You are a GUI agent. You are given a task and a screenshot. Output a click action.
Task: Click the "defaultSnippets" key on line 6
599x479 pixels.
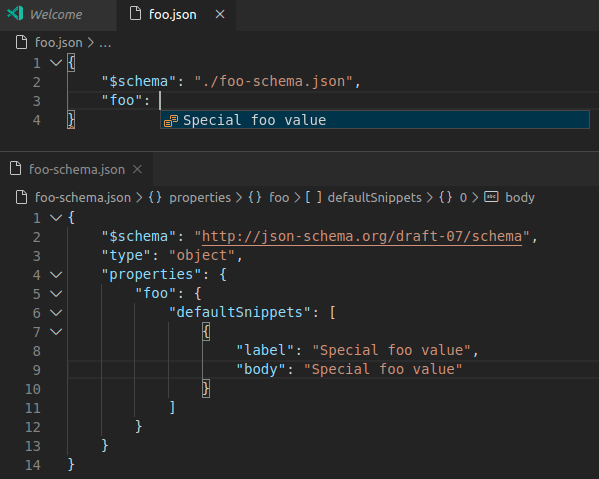(240, 312)
